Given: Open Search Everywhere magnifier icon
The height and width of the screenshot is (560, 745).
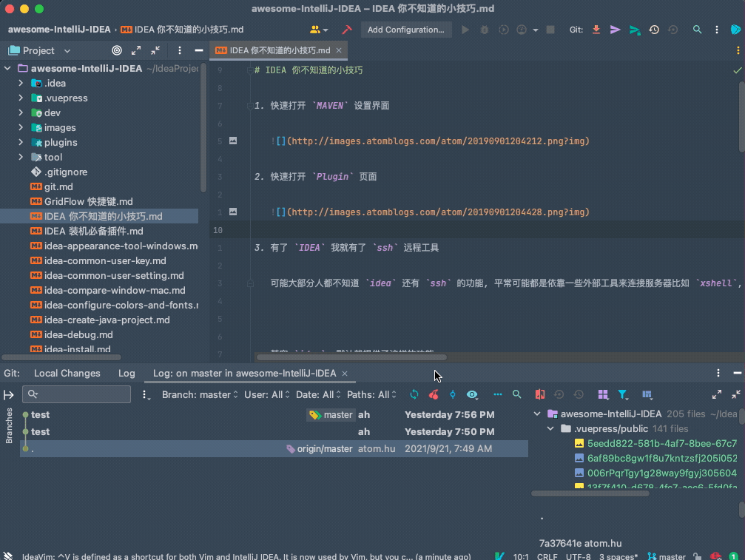Looking at the screenshot, I should point(697,30).
